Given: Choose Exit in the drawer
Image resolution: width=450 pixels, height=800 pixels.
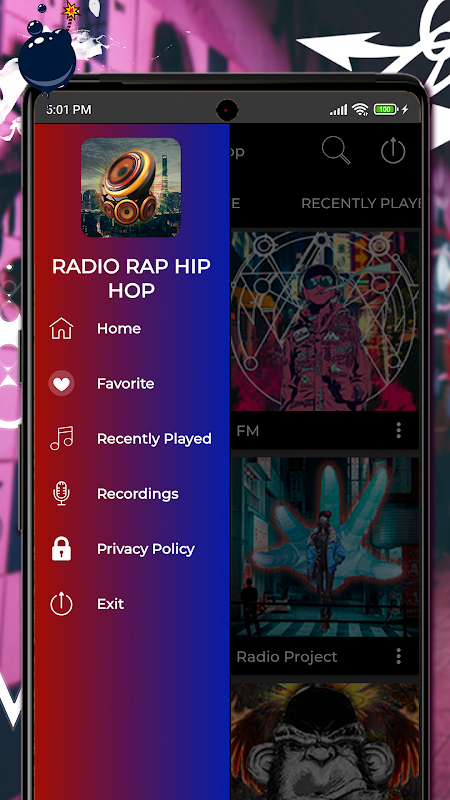Looking at the screenshot, I should (132, 604).
